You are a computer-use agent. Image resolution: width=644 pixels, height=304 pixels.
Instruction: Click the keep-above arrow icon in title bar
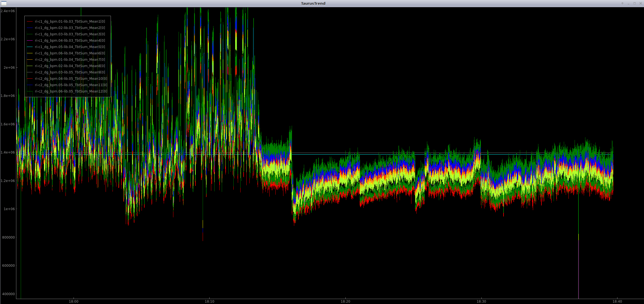[622, 3]
